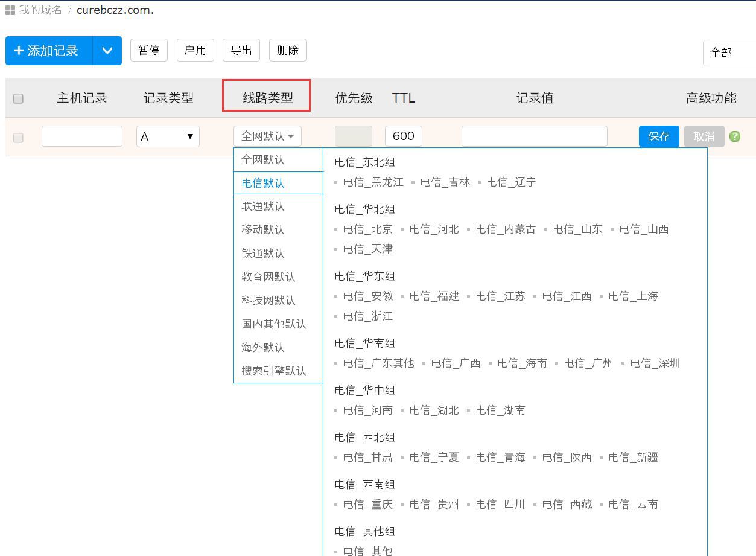The height and width of the screenshot is (556, 756).
Task: Select 联通默认 in the line list
Action: tap(278, 206)
